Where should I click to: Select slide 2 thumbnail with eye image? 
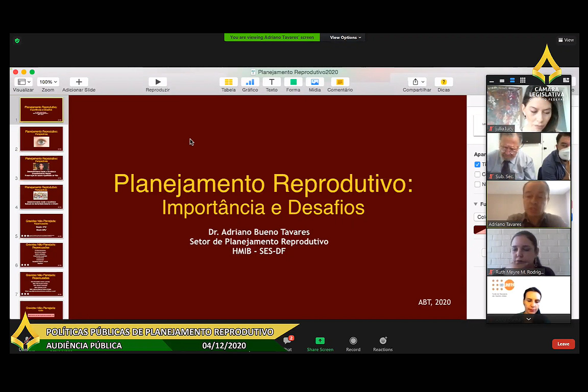pos(41,139)
